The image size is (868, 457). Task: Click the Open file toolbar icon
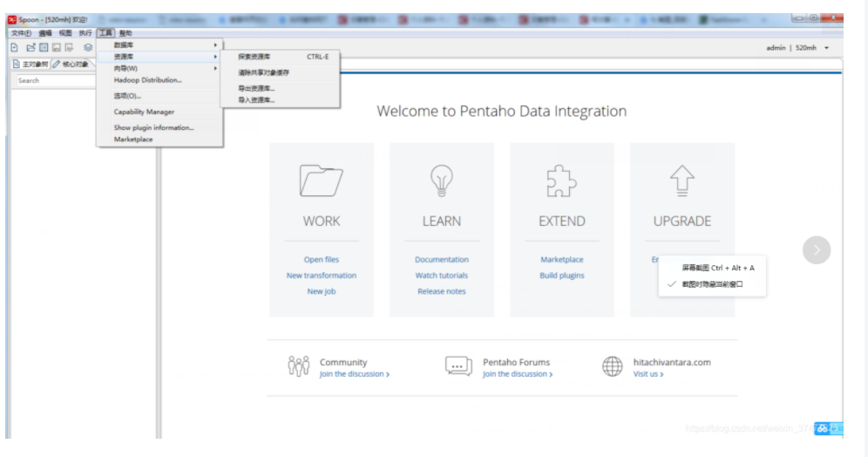point(31,48)
